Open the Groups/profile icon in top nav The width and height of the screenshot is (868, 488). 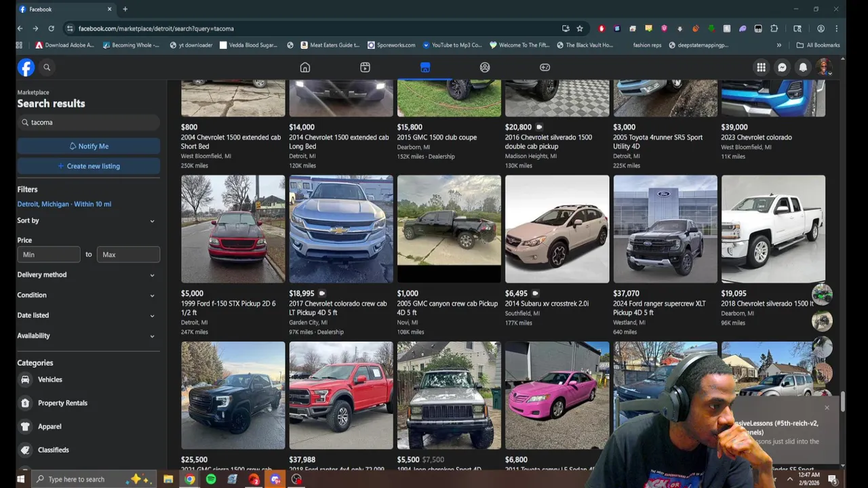485,67
